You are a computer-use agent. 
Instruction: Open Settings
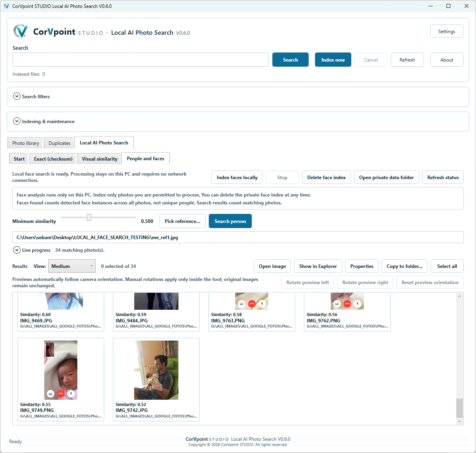447,31
